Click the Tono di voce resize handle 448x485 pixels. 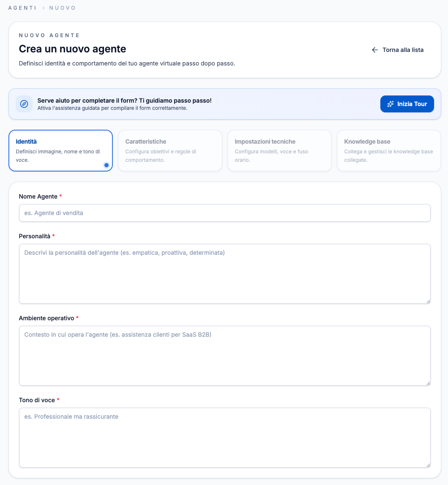click(x=428, y=465)
